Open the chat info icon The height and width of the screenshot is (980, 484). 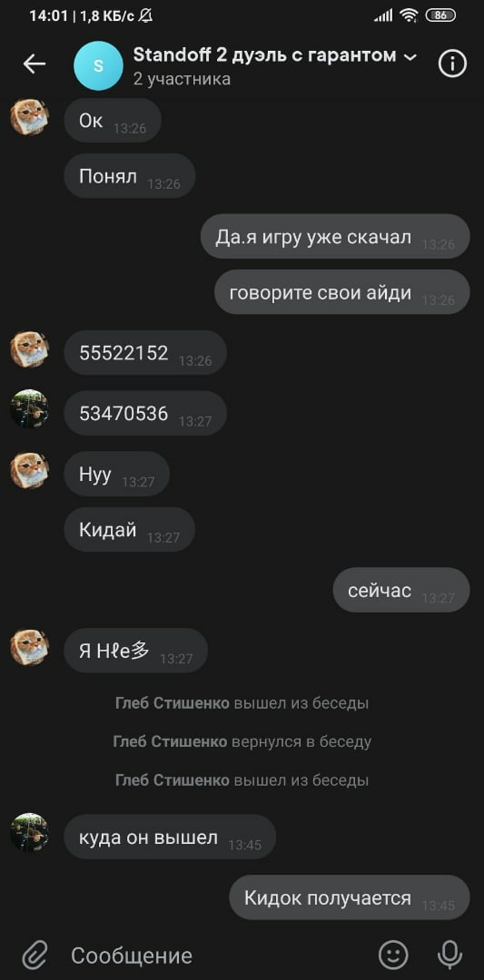[x=453, y=64]
